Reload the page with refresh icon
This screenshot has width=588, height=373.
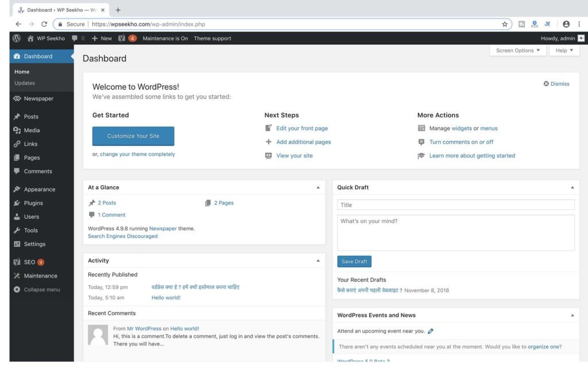(44, 24)
